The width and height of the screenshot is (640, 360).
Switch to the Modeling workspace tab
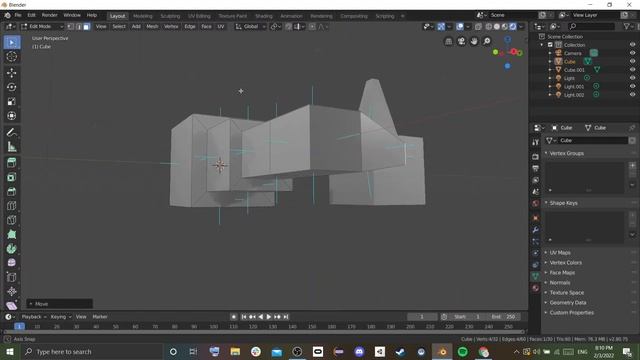click(x=142, y=16)
